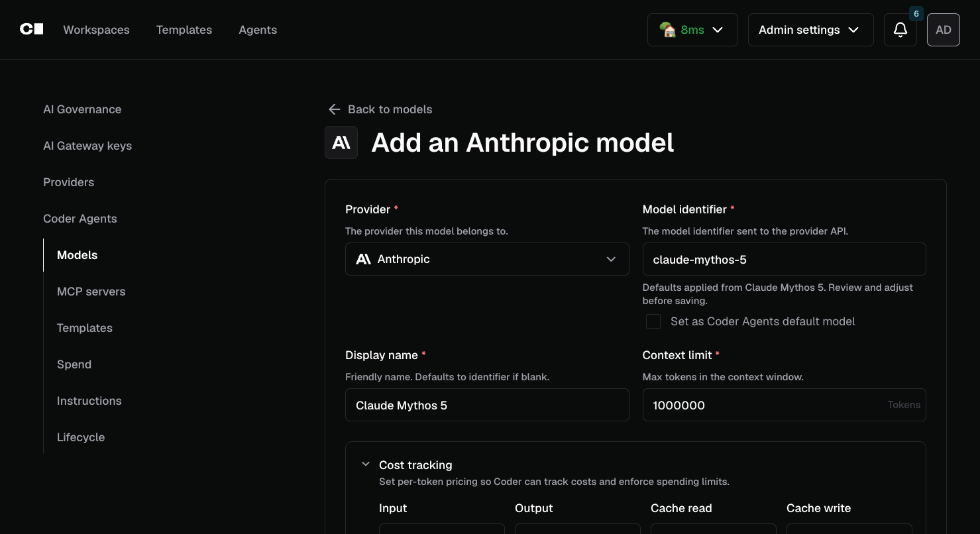Click the Coder logo icon

click(32, 29)
